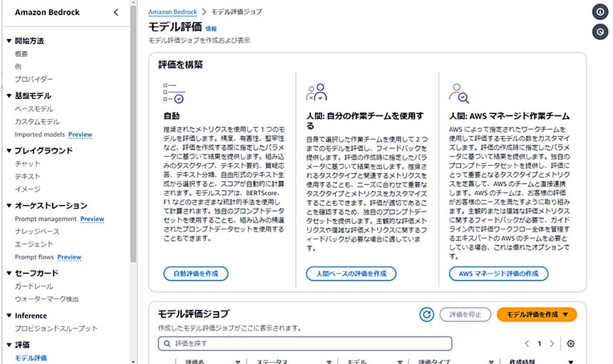Click the top round dark icon at right edge
Viewport: 613px width, 364px height.
[x=599, y=11]
